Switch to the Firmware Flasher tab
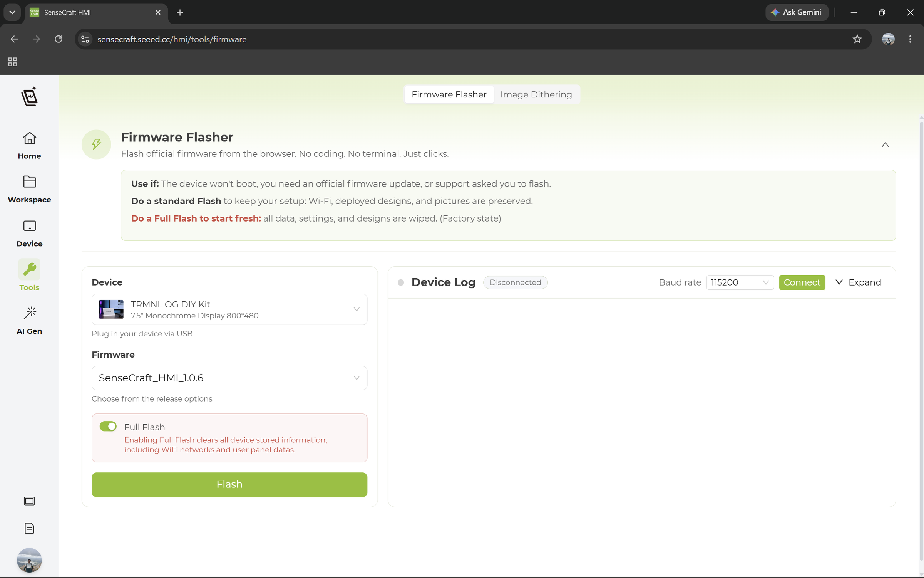 click(449, 94)
